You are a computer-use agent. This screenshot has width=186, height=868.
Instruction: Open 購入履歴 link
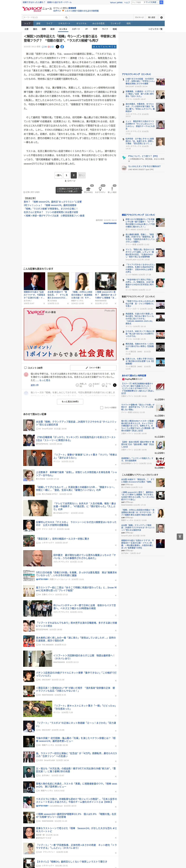coord(152,18)
